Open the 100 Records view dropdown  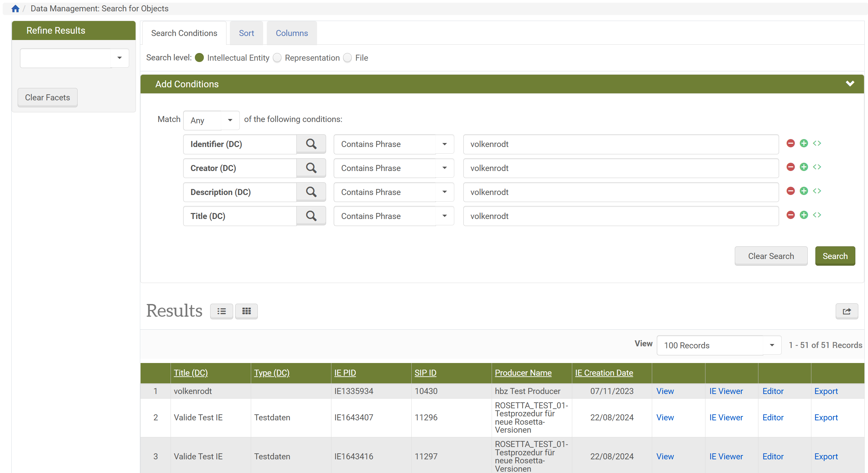[718, 345]
